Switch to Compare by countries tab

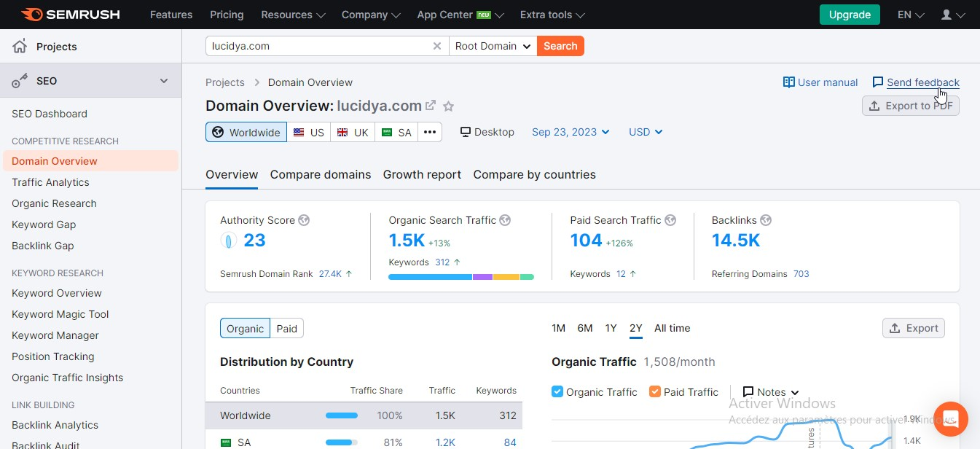pos(534,174)
